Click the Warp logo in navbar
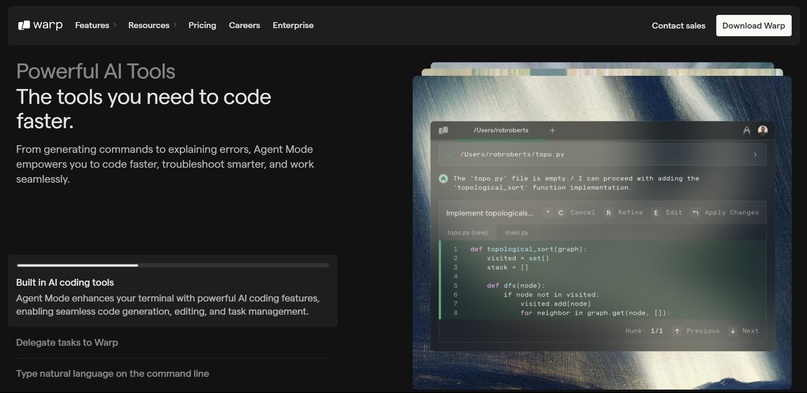 click(40, 25)
